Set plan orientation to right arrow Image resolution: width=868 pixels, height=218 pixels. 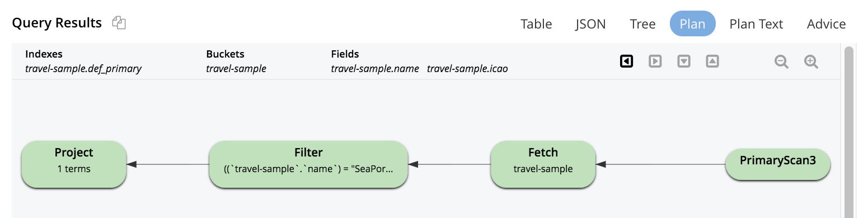(655, 61)
